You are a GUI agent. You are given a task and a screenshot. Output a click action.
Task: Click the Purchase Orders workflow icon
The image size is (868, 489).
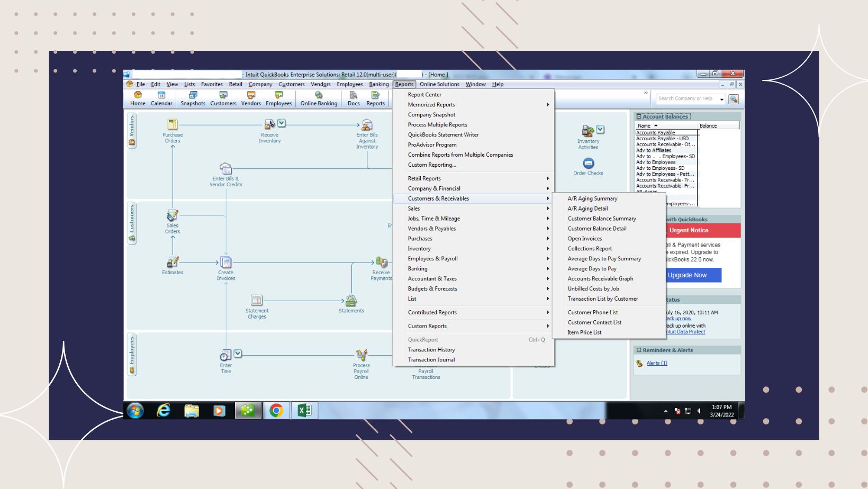[x=173, y=125]
